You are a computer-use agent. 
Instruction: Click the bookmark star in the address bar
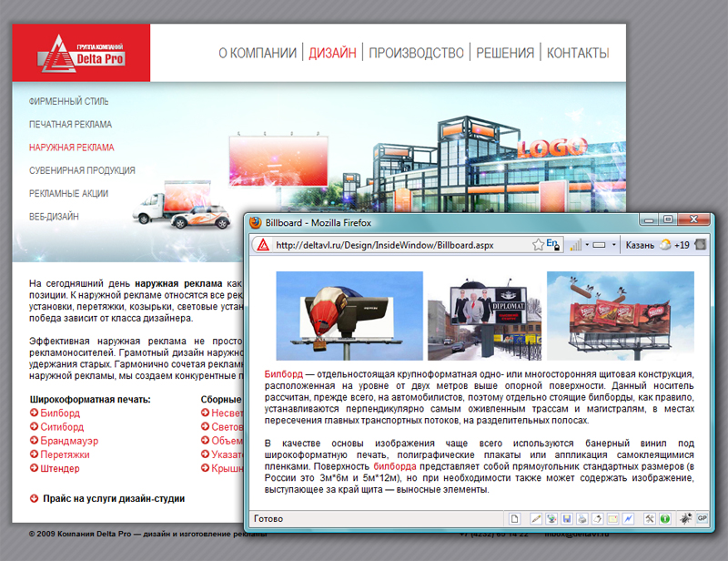coord(539,245)
